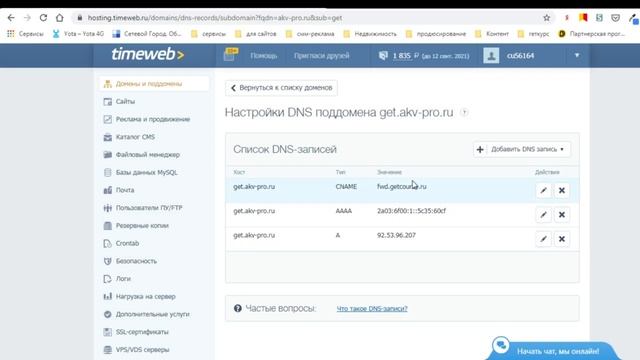Delete the CNAME record with X icon
Screen dimensions: 640x360
(x=562, y=191)
